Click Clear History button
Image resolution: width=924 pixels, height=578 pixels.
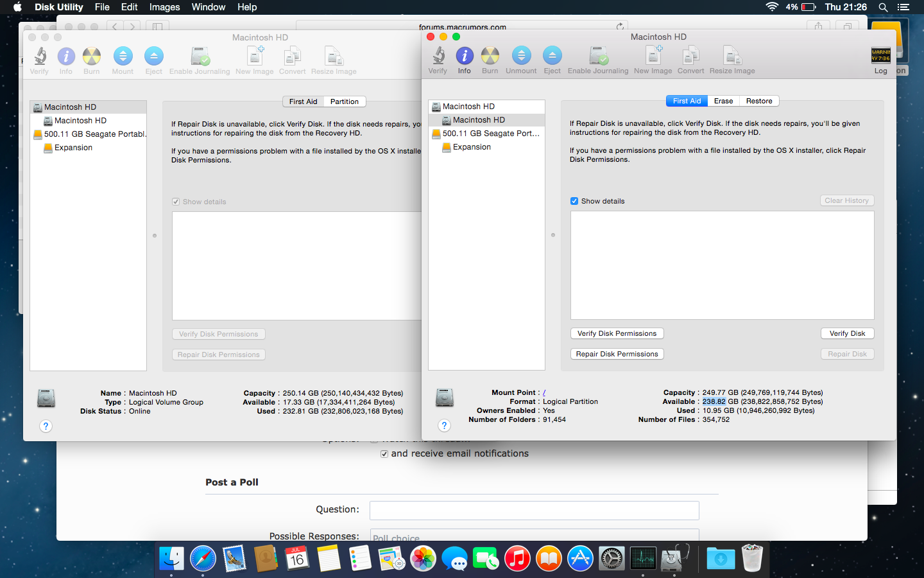click(x=847, y=200)
